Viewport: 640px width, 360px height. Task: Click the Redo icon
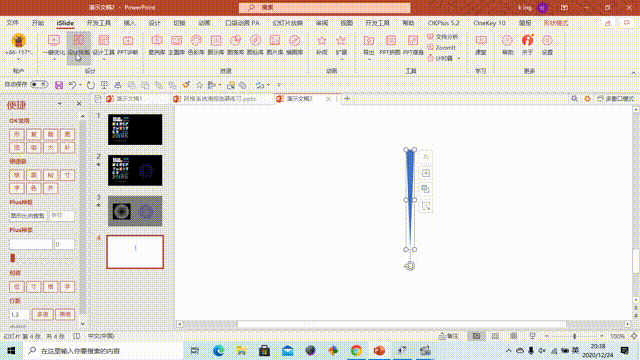click(x=91, y=85)
